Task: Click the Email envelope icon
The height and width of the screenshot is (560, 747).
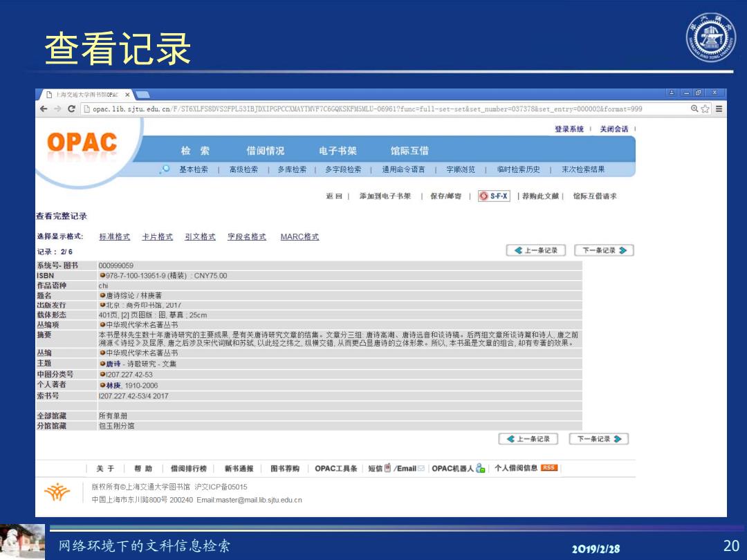Action: pyautogui.click(x=421, y=469)
